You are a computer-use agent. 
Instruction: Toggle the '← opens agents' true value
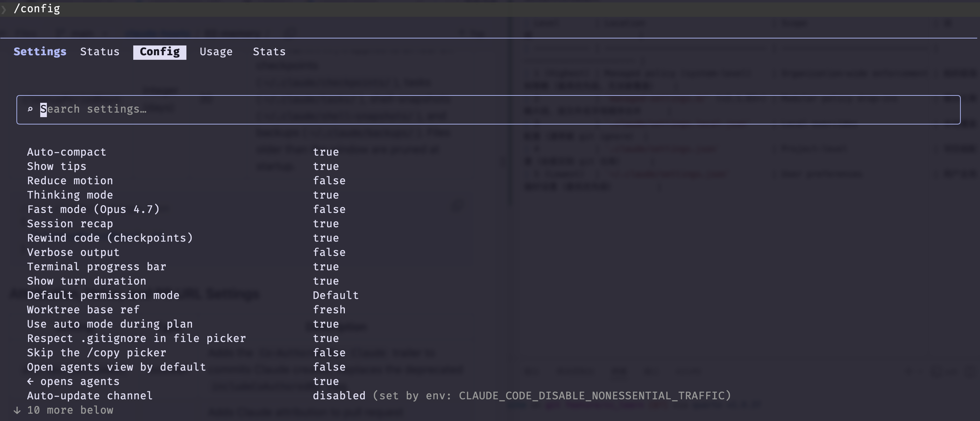[326, 382]
